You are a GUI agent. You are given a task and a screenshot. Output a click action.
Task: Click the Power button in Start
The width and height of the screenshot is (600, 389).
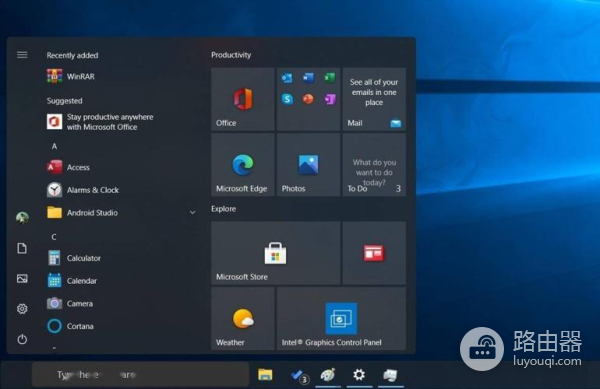[22, 339]
